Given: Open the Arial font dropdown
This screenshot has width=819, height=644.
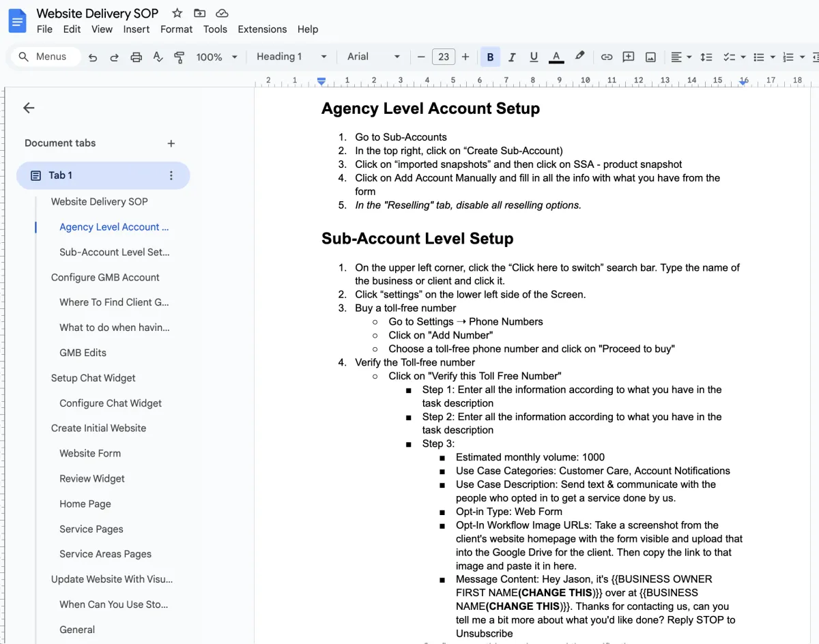Looking at the screenshot, I should [x=373, y=57].
